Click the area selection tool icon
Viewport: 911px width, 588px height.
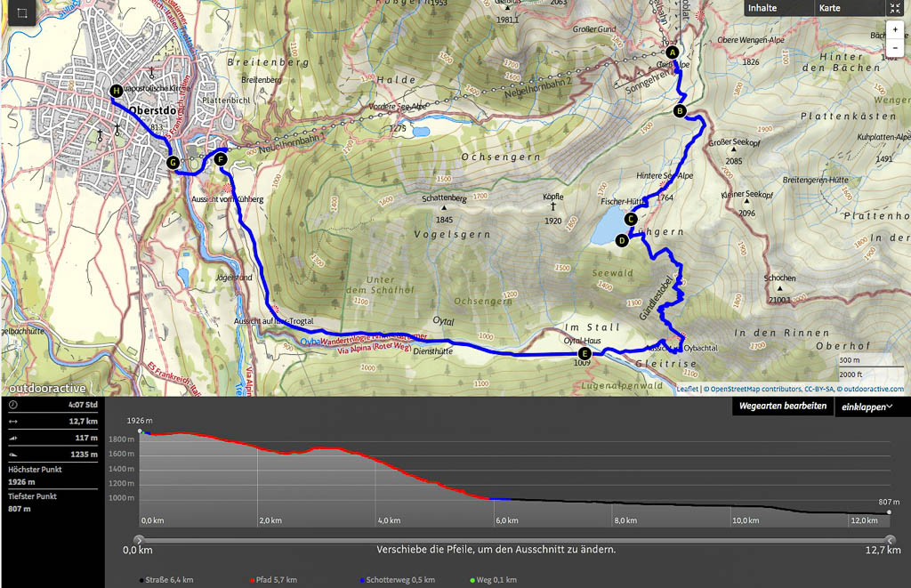22,15
